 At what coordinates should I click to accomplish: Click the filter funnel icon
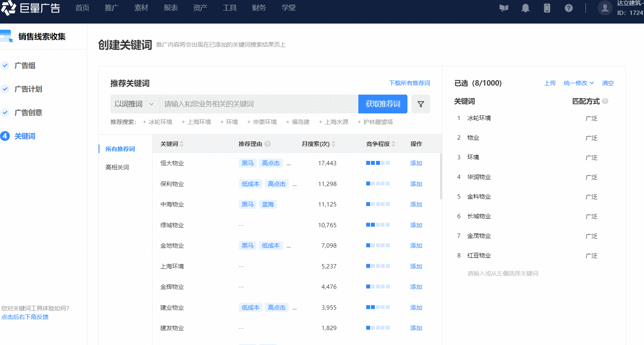coord(420,104)
